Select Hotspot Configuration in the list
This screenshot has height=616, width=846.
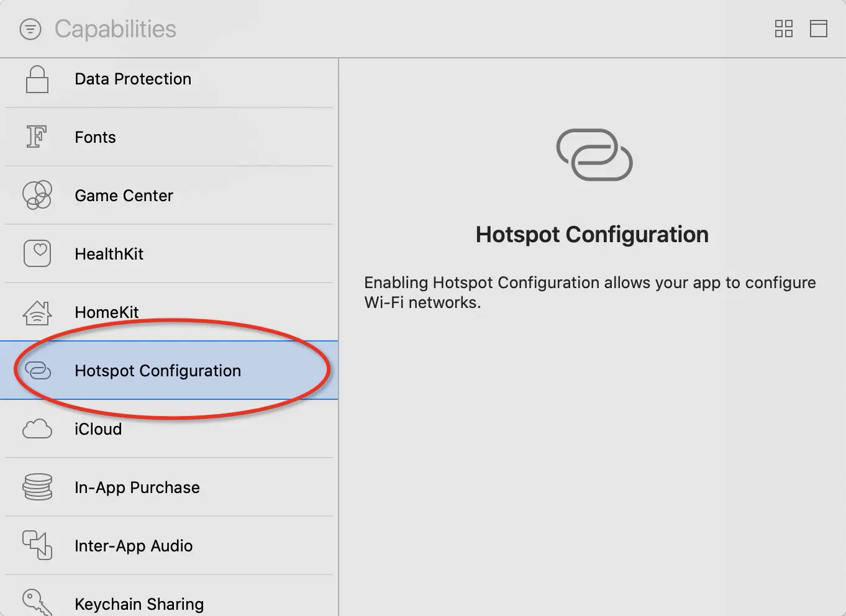[x=158, y=371]
